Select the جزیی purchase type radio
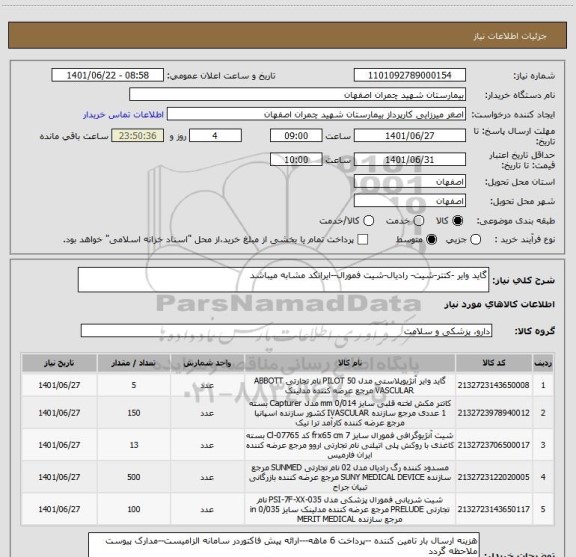Screen dimensions: 576x557 (x=475, y=240)
